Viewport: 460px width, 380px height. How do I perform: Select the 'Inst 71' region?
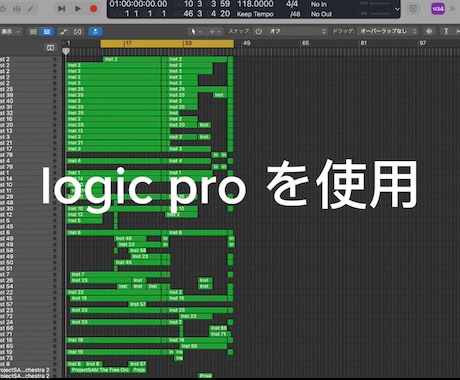(x=220, y=334)
